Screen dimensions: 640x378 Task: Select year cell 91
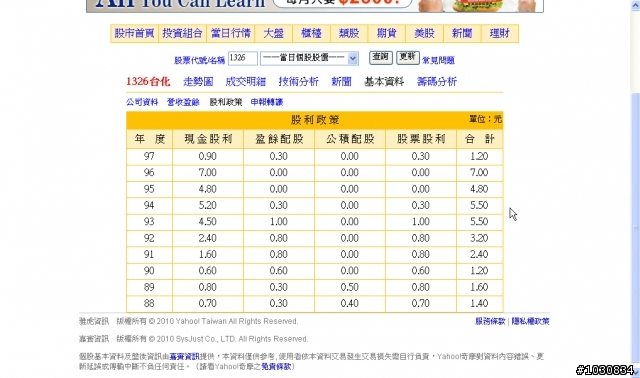(x=149, y=255)
